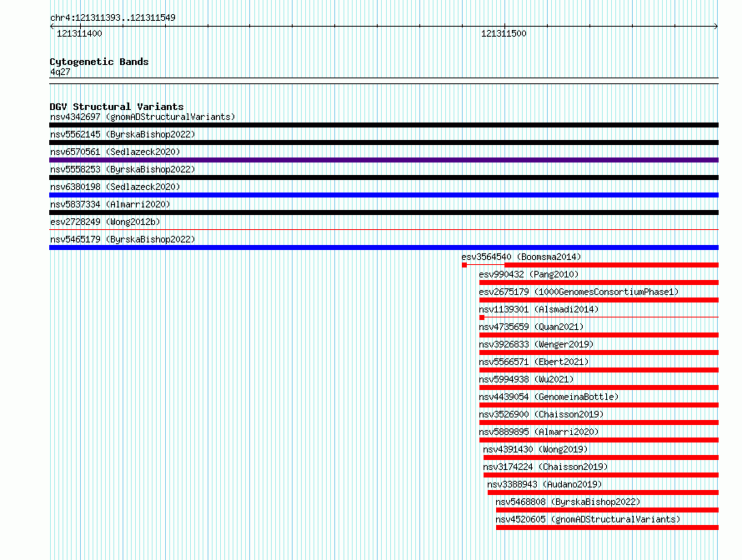Select variant esv2675179 (1000GenomesConsortiumPhase1) label
The image size is (742, 560).
[x=579, y=292]
